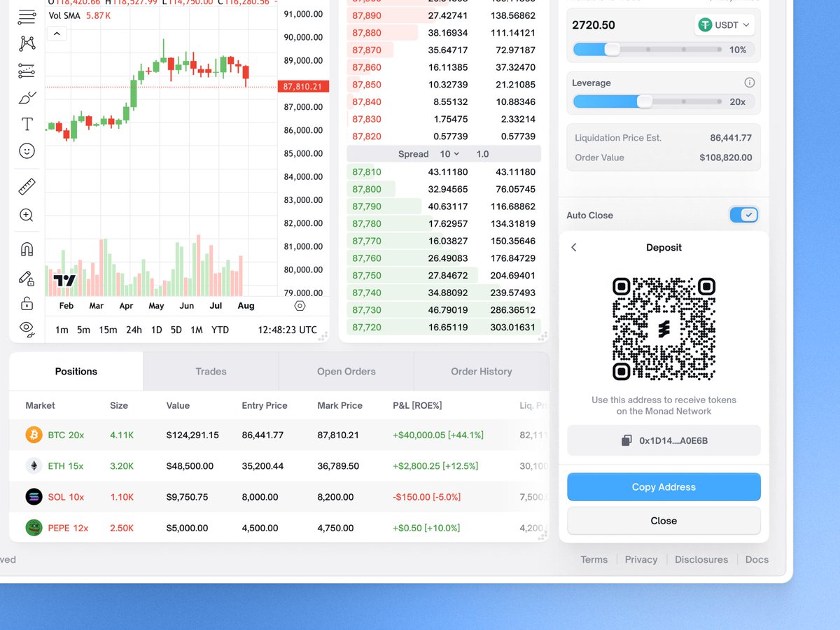Image resolution: width=840 pixels, height=630 pixels.
Task: Click the SOL 10x market label
Action: 66,497
